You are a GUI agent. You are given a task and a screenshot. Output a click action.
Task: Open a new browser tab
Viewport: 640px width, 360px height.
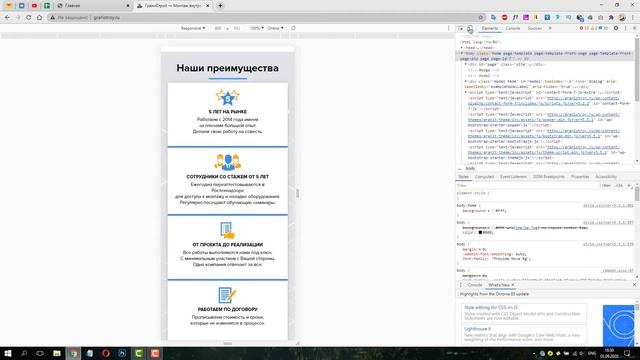(220, 6)
